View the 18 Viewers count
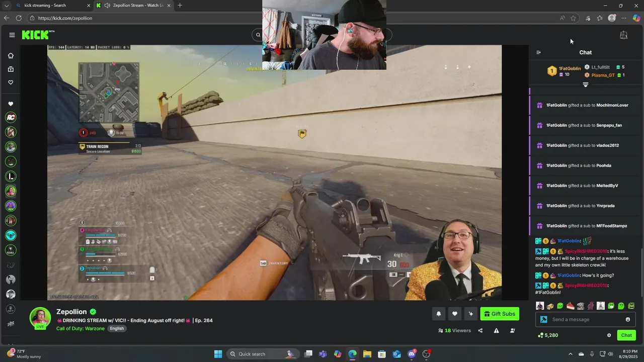 (454, 330)
